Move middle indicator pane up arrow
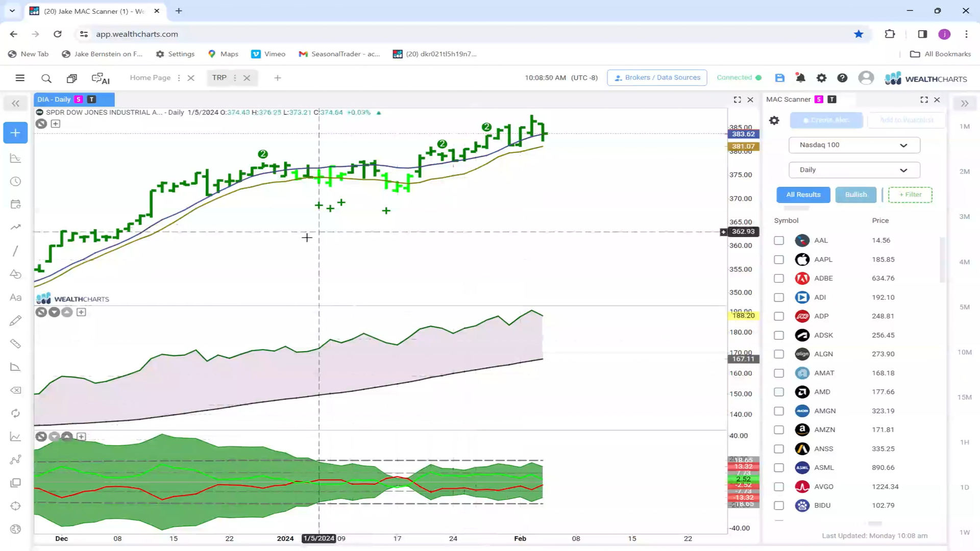 pos(67,312)
